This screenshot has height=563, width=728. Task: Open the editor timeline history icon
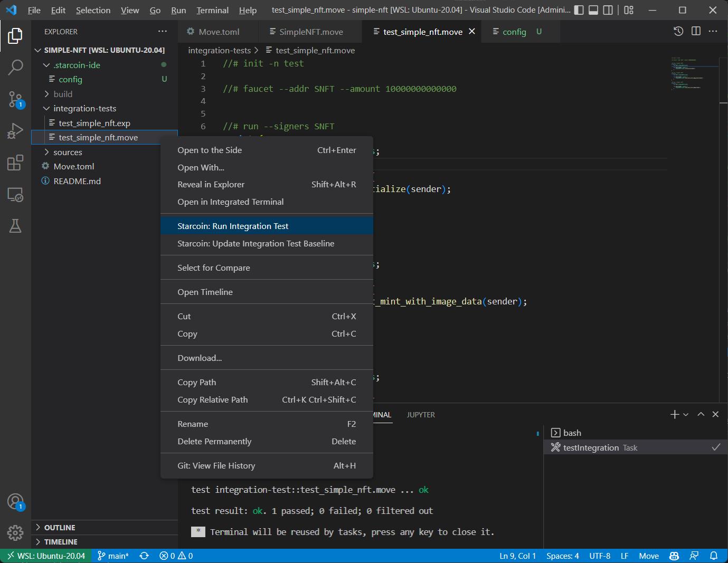[678, 32]
